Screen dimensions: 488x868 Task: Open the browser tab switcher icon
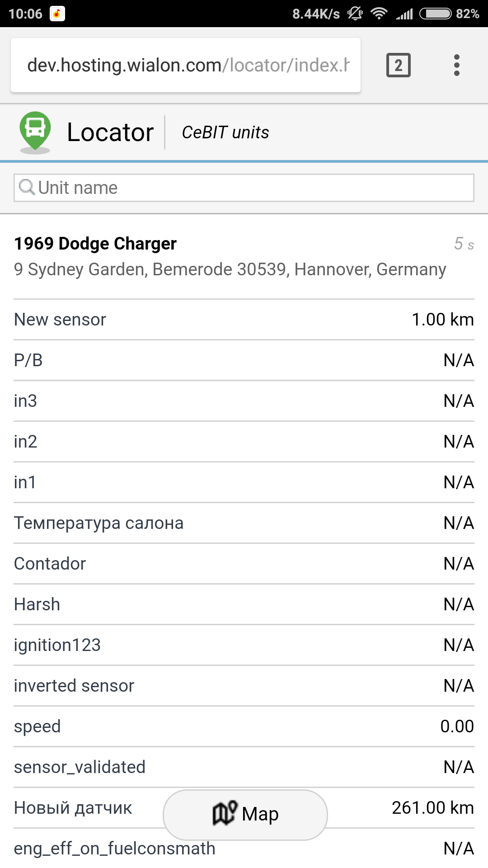[398, 65]
